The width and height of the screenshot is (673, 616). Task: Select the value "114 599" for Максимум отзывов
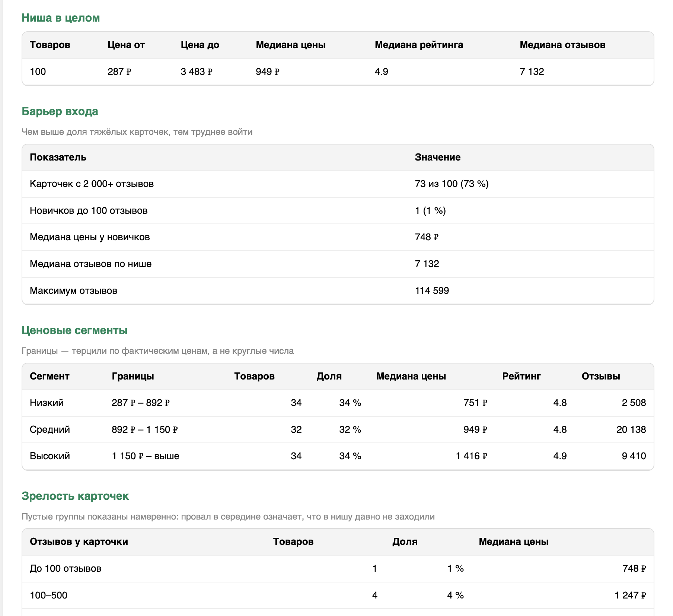(x=432, y=291)
